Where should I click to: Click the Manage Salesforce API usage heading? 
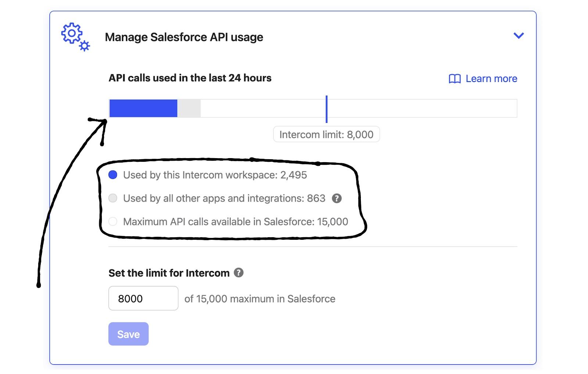184,37
